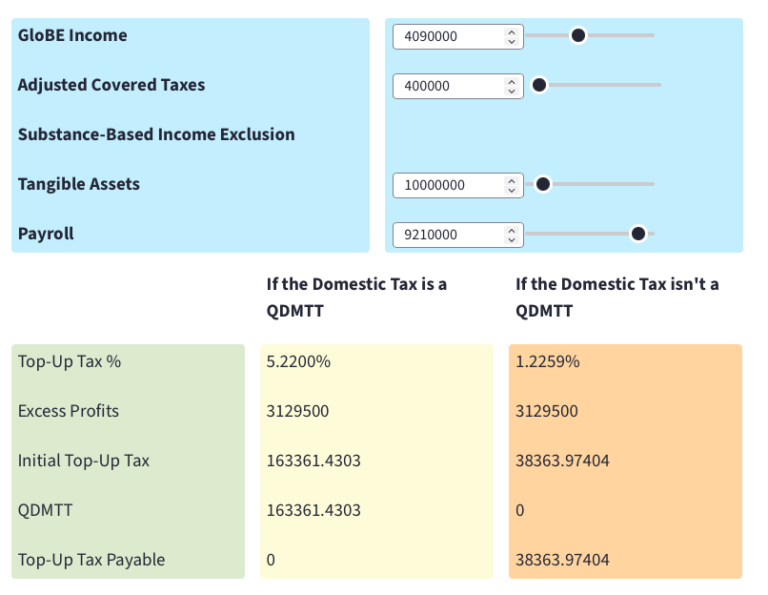
Task: Grab the Payroll slider handle
Action: coord(638,234)
